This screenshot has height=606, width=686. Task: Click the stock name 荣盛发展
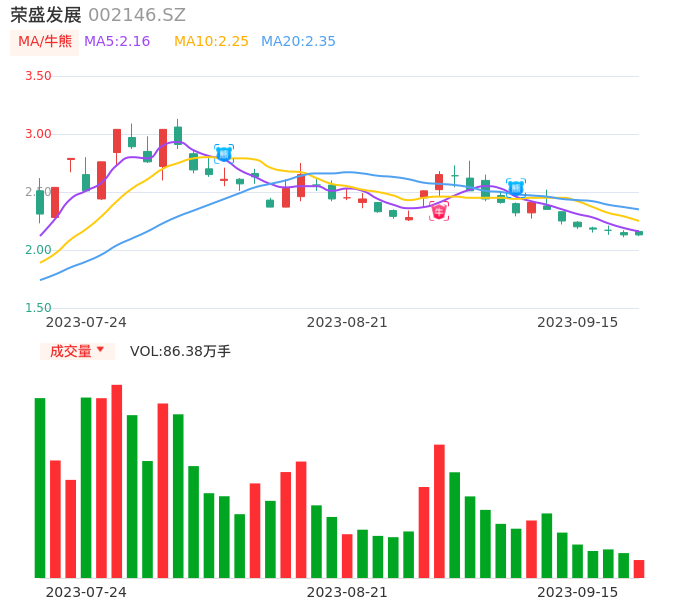(46, 15)
